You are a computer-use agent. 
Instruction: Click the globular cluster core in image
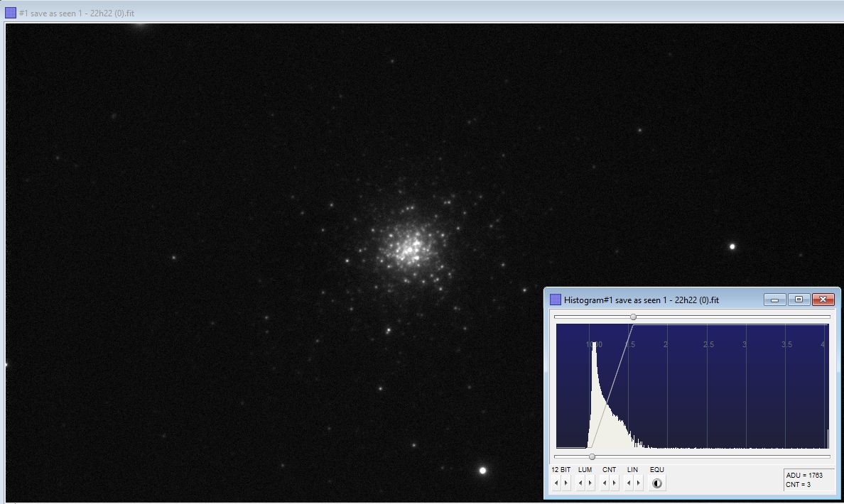(408, 246)
